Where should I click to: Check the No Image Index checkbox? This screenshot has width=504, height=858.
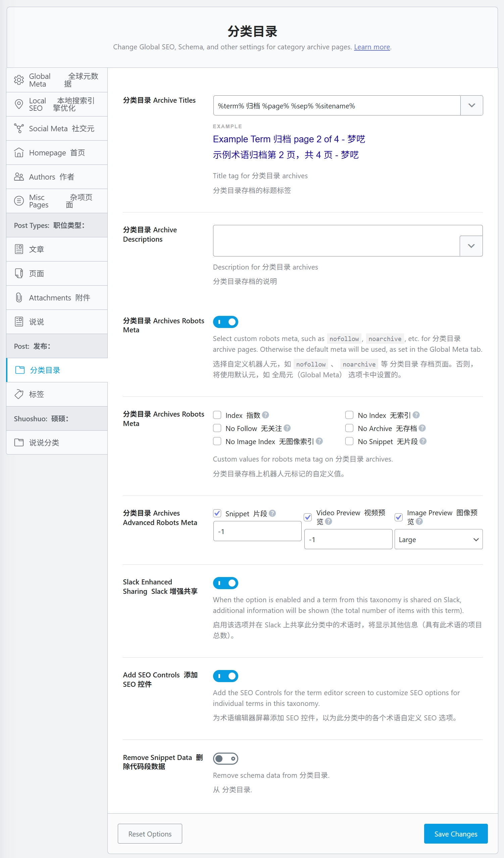click(x=217, y=441)
